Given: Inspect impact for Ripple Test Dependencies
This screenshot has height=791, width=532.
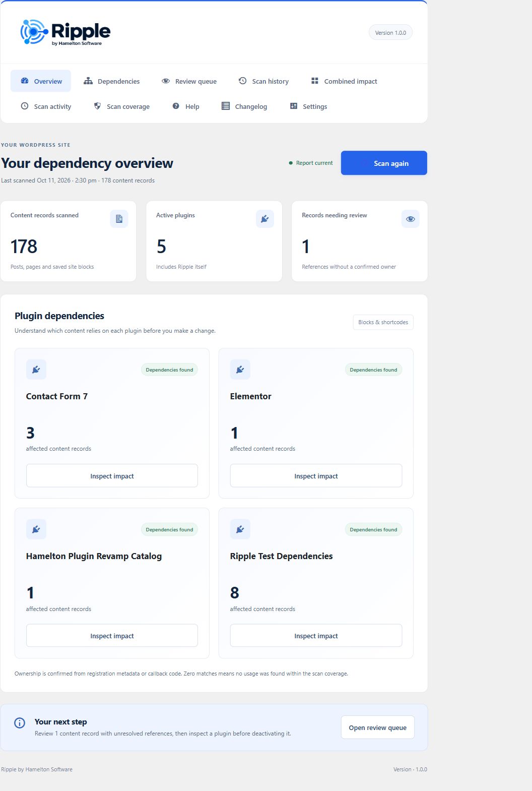Looking at the screenshot, I should (x=316, y=636).
